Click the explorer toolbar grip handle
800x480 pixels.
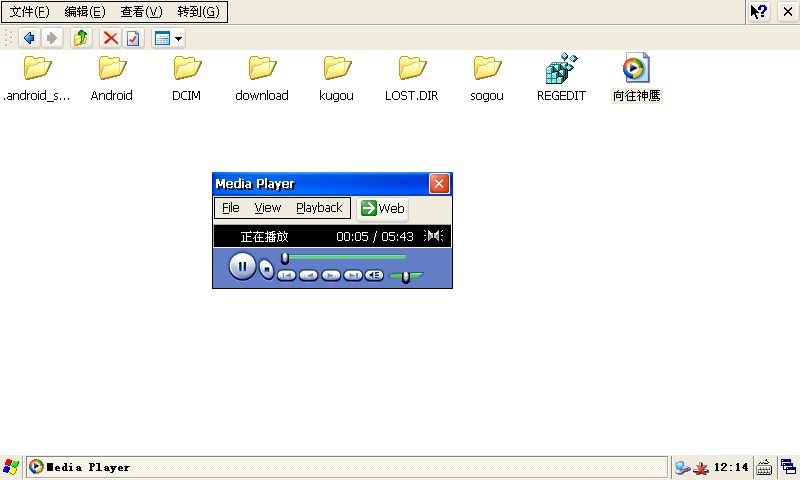[8, 38]
